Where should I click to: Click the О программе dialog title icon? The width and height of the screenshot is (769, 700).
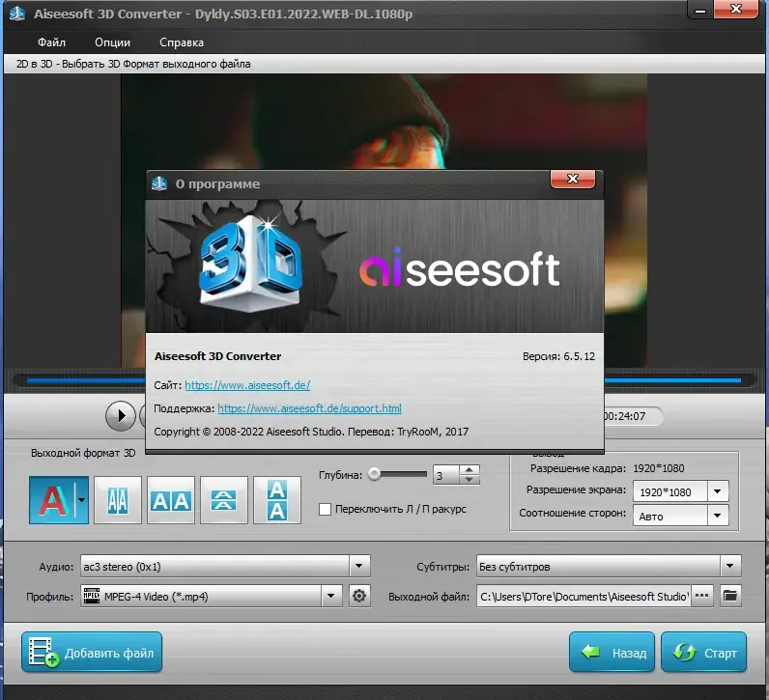(159, 183)
